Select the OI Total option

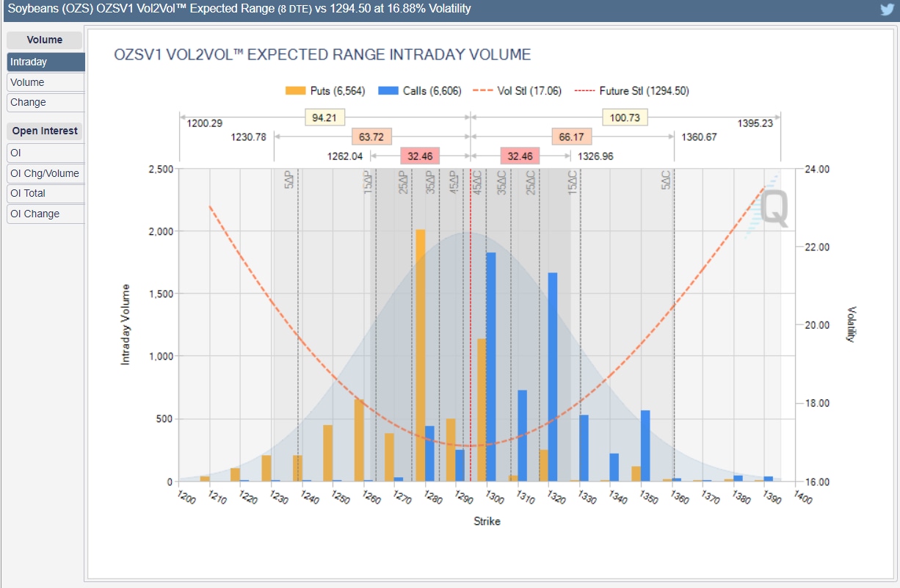coord(45,193)
